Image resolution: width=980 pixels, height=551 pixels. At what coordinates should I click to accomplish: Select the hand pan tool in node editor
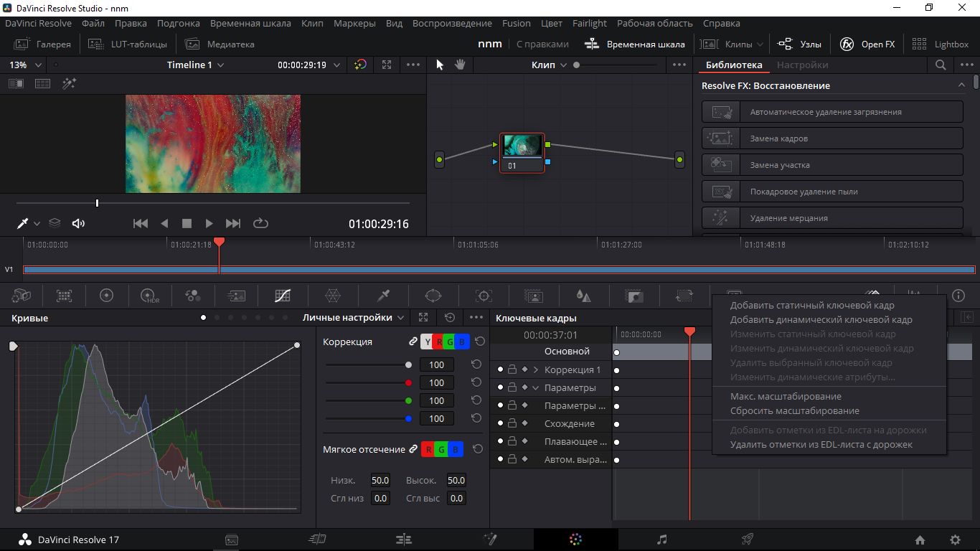(460, 65)
